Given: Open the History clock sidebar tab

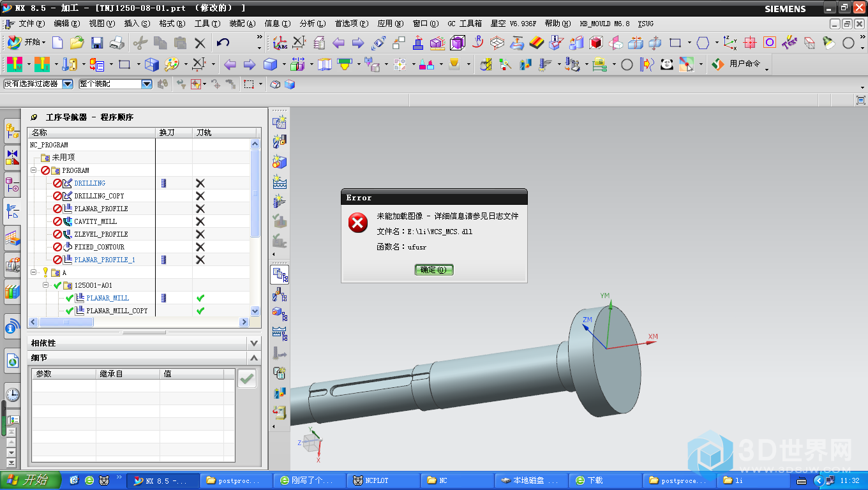Looking at the screenshot, I should (x=11, y=395).
